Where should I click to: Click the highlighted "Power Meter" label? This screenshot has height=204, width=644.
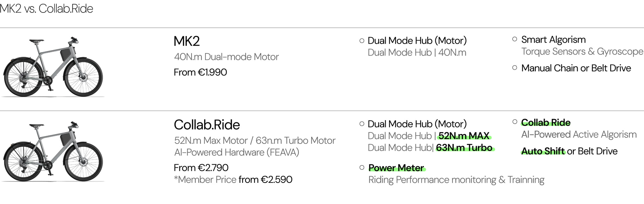(x=396, y=168)
